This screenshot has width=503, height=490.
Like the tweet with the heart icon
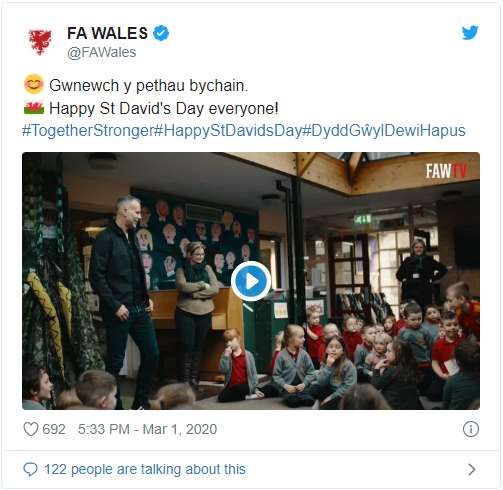coord(31,429)
